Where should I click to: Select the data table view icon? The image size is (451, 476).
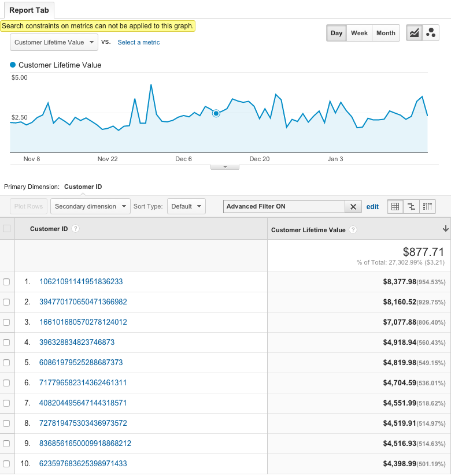(x=395, y=207)
